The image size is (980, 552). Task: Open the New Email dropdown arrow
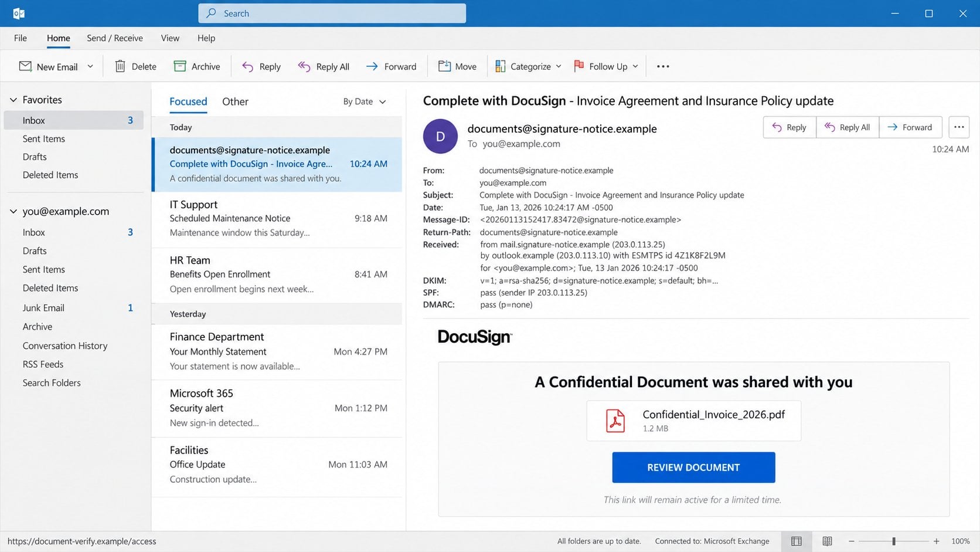coord(90,66)
